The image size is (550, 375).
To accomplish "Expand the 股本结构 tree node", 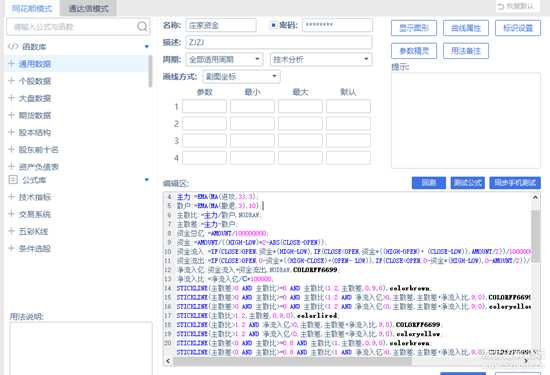I will (x=11, y=132).
